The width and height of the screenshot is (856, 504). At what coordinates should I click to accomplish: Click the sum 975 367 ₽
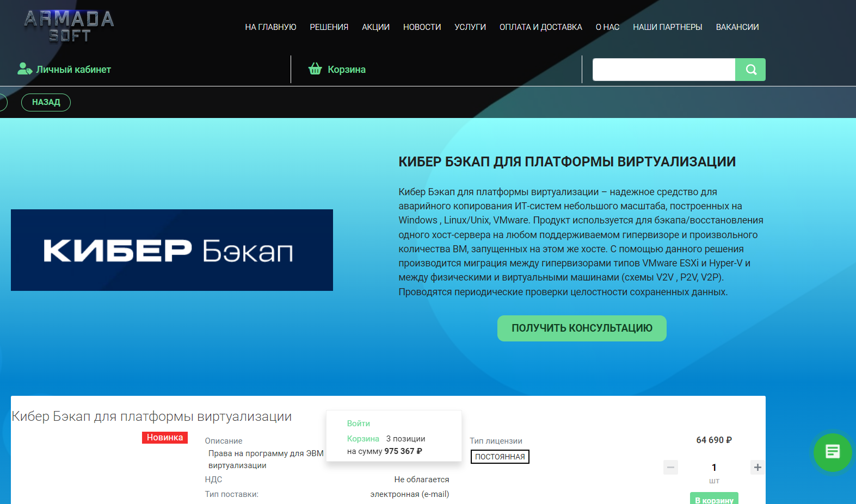click(x=403, y=451)
